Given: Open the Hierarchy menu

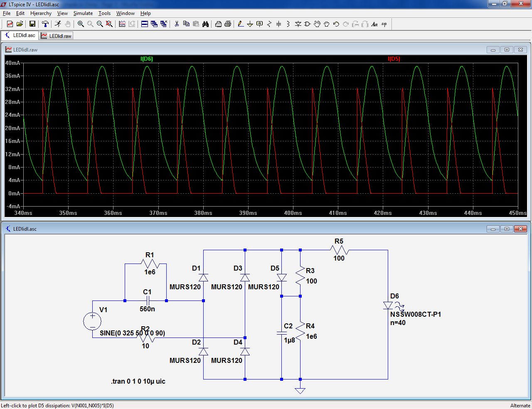Looking at the screenshot, I should [41, 13].
